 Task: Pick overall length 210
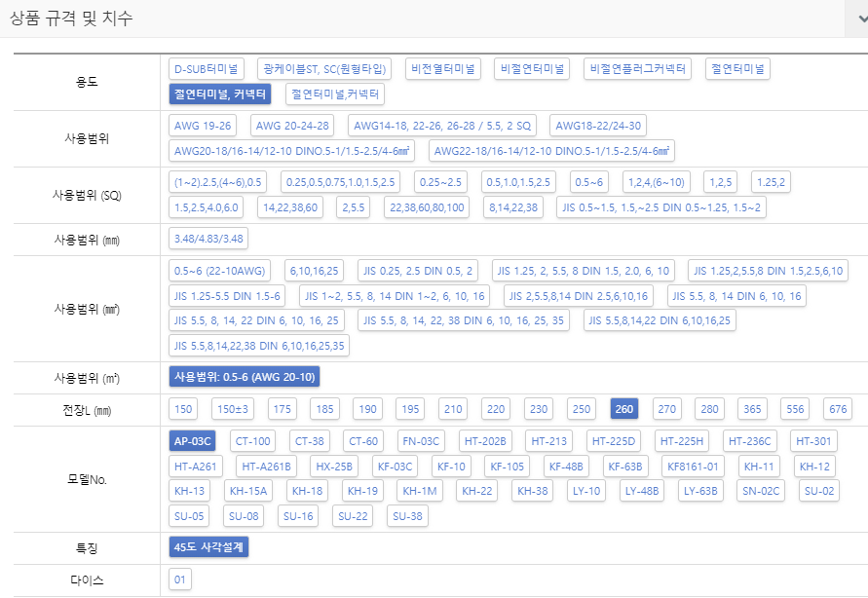point(453,409)
